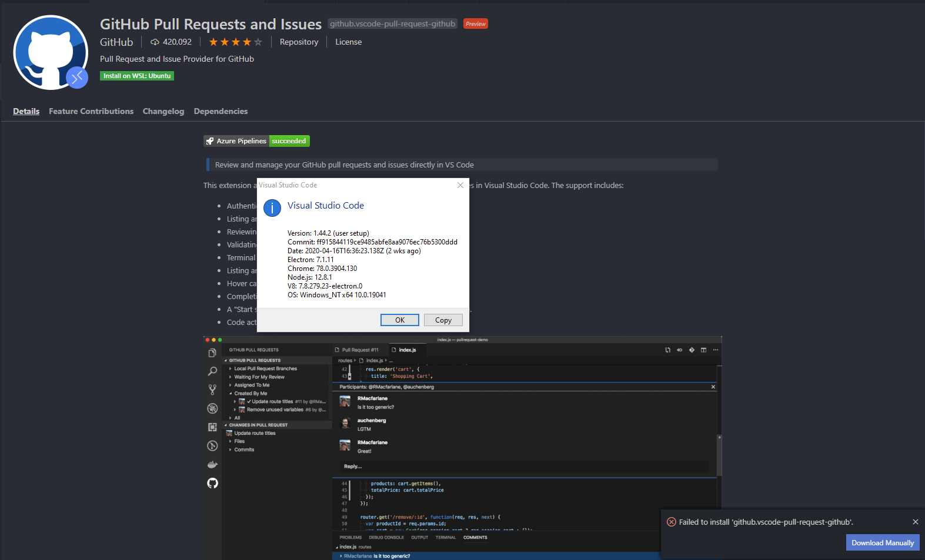Screen dimensions: 925x560
Task: Click the 'Electron: 7.1.11' line
Action: [x=310, y=260]
